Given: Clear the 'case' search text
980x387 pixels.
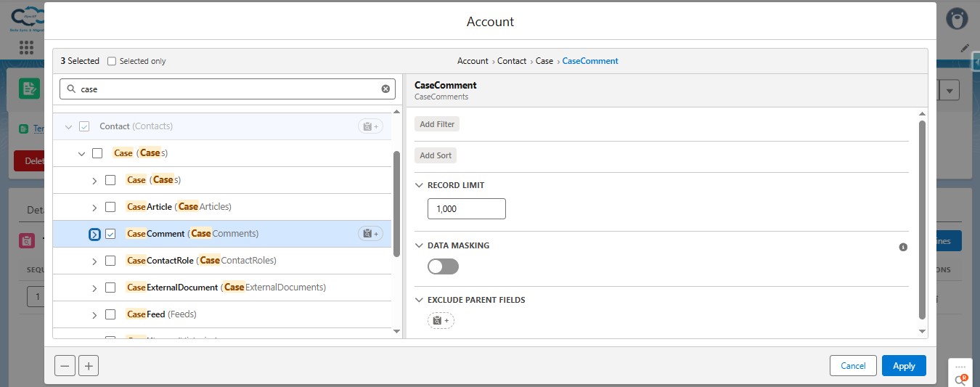Looking at the screenshot, I should [385, 89].
